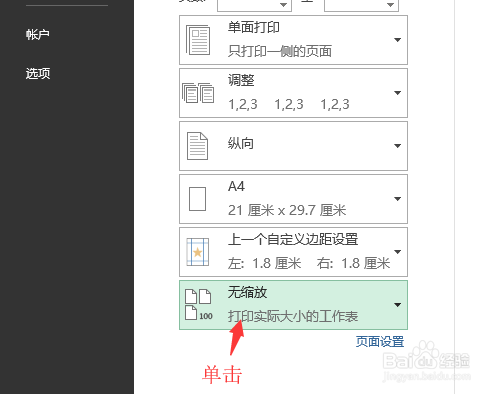Viewport: 500px width, 394px height.
Task: Click the 上一个自定义边距设置 label
Action: (x=293, y=239)
